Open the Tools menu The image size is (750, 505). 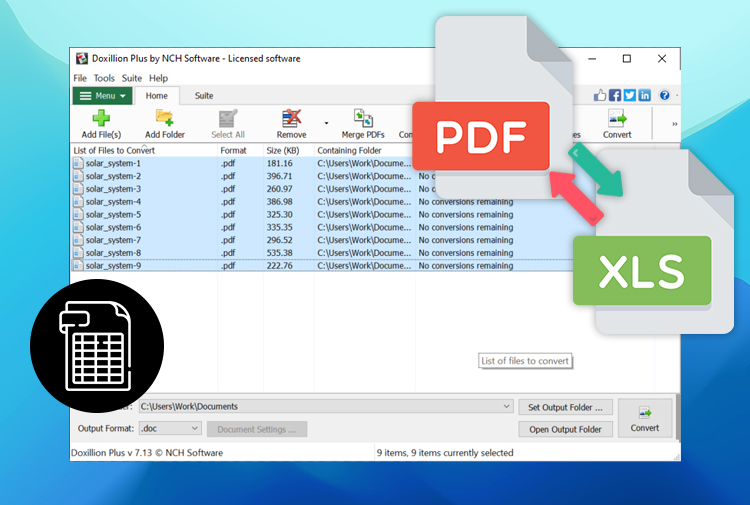104,78
